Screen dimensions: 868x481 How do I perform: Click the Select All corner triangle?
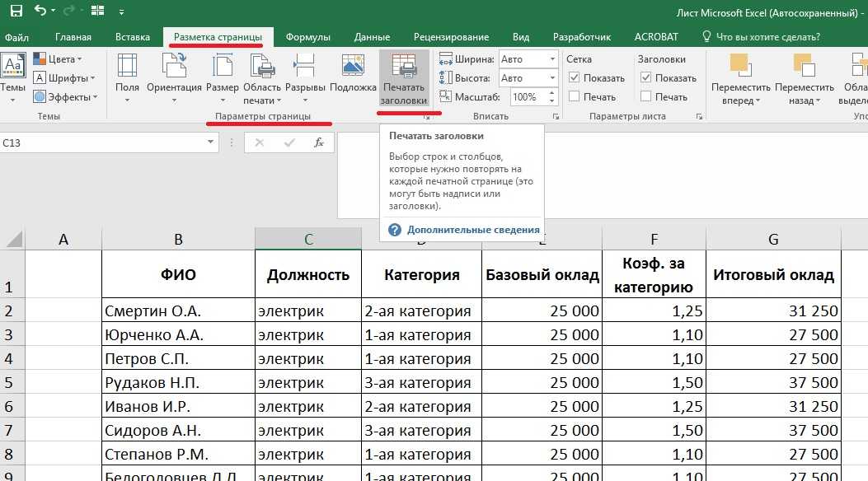coord(14,239)
